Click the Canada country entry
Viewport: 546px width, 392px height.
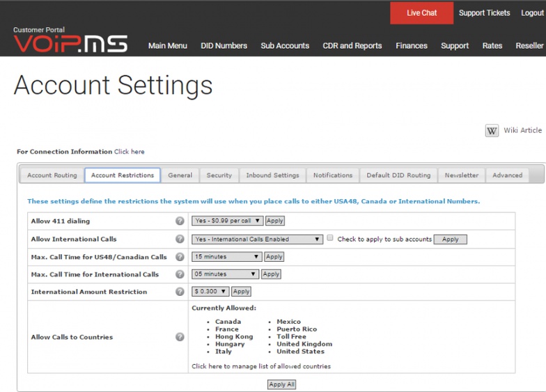click(228, 322)
